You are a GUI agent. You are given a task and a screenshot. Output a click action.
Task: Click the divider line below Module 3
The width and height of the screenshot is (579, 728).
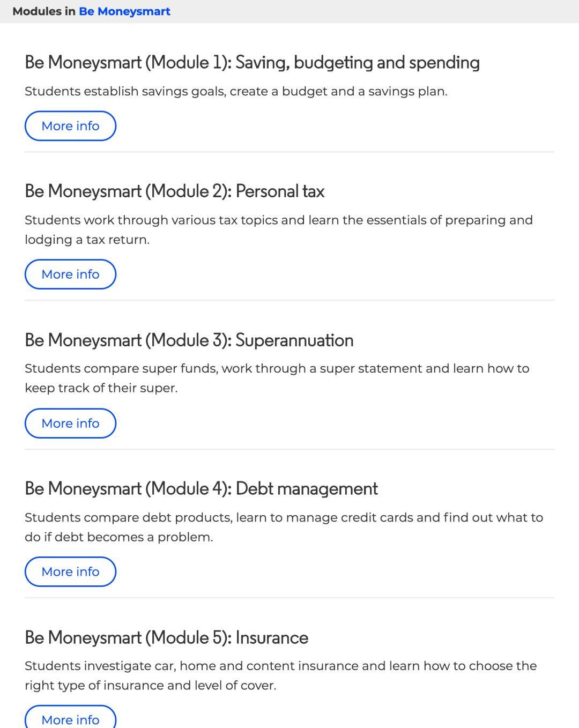coord(289,449)
